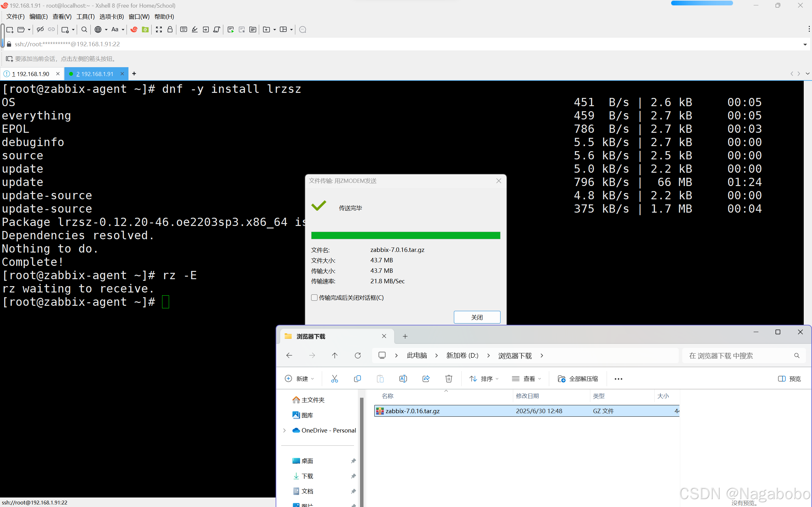Expand the font Aa dropdown arrow
812x507 pixels.
click(x=123, y=29)
